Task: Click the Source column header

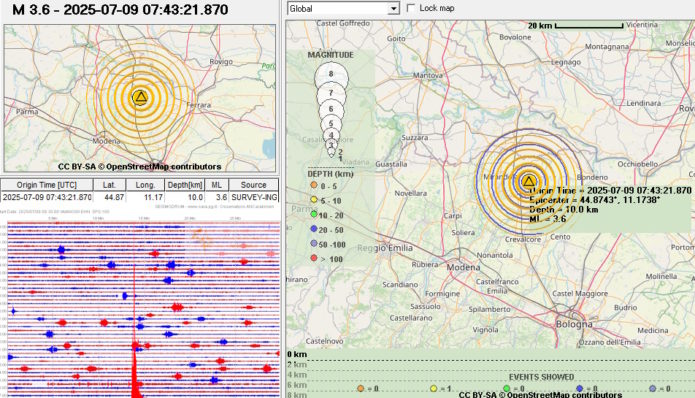Action: (x=254, y=185)
